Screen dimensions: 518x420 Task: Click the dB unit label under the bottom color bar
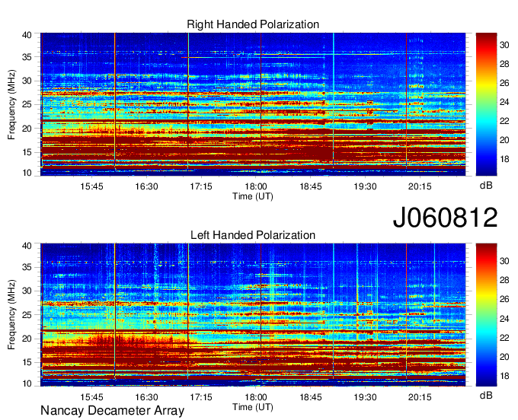486,396
